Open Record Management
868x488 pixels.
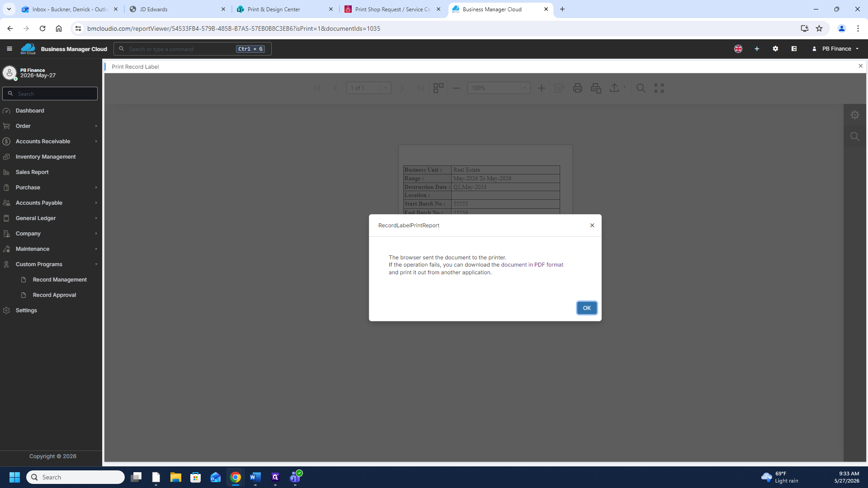(60, 280)
